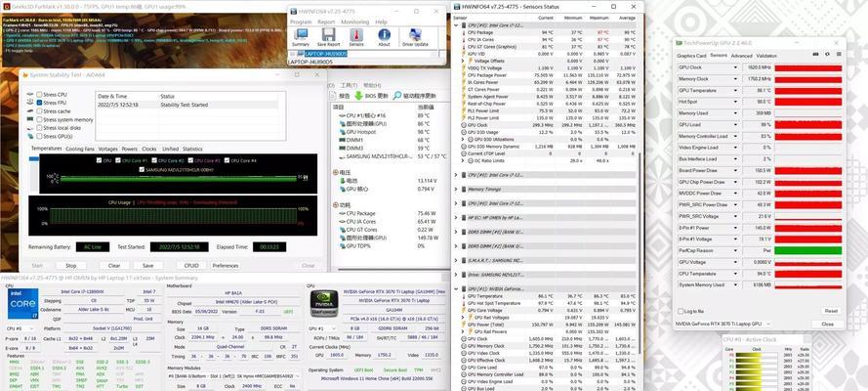Click NVIDIA GeForce logo in System Summary

point(324,303)
